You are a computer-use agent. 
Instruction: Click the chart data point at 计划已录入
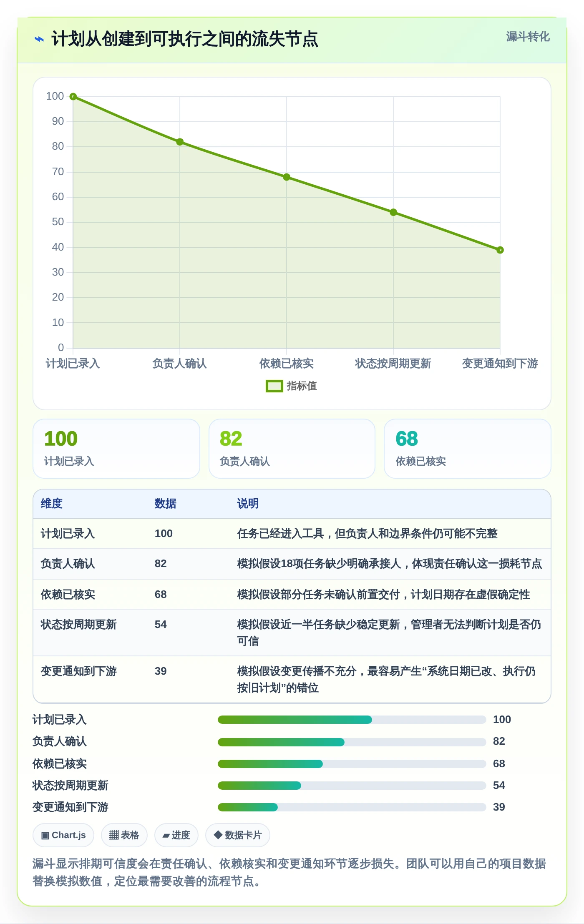pyautogui.click(x=73, y=97)
